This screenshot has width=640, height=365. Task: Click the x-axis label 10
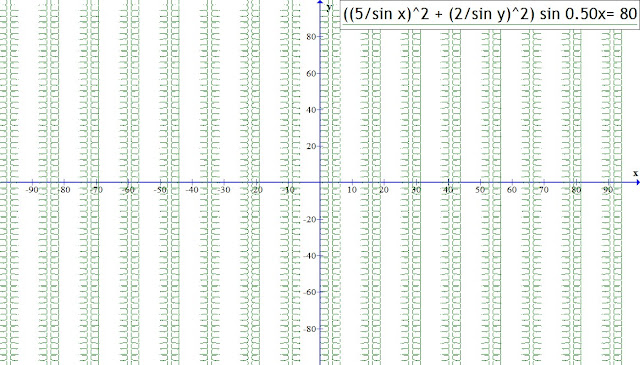352,190
